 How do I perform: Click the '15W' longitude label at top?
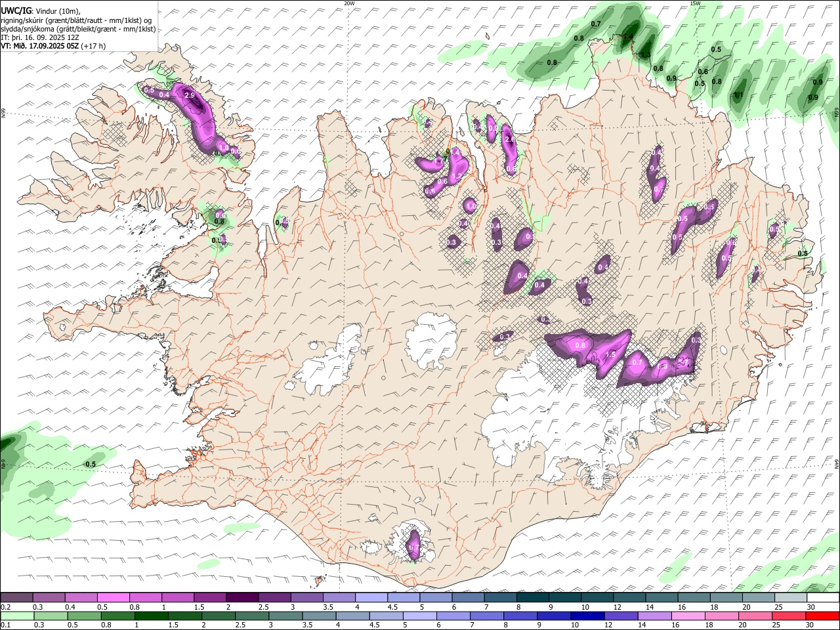[x=695, y=3]
